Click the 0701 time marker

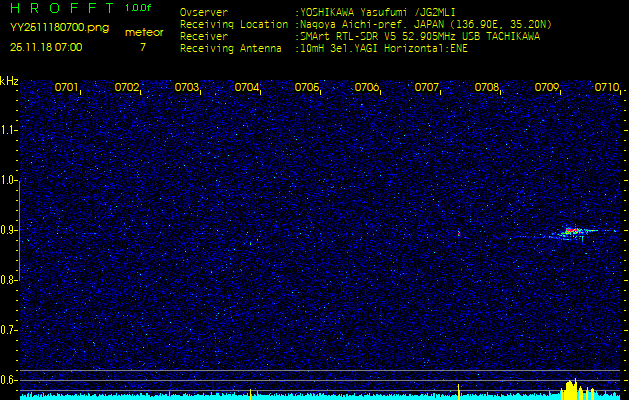tap(67, 88)
